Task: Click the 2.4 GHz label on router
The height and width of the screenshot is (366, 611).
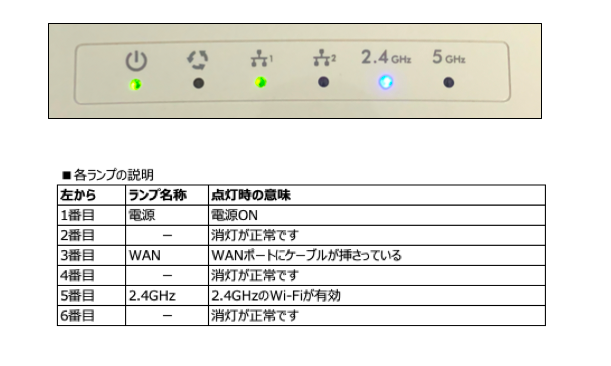Action: [x=386, y=57]
